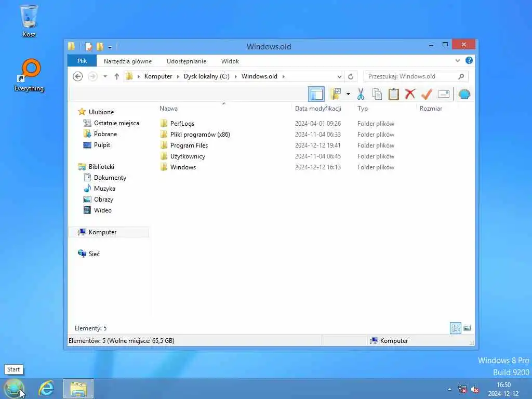Open the Wideo library
Viewport: 532px width, 399px height.
tap(102, 210)
